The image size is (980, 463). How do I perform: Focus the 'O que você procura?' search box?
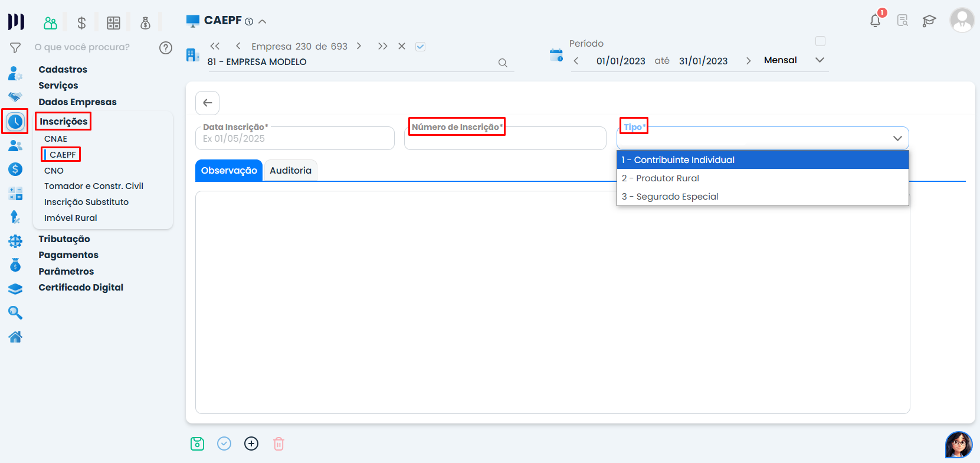(x=82, y=47)
